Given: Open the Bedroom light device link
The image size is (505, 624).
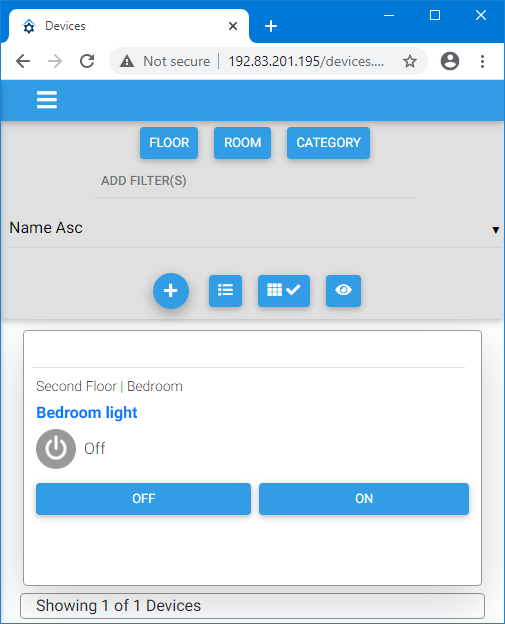Looking at the screenshot, I should click(x=87, y=413).
